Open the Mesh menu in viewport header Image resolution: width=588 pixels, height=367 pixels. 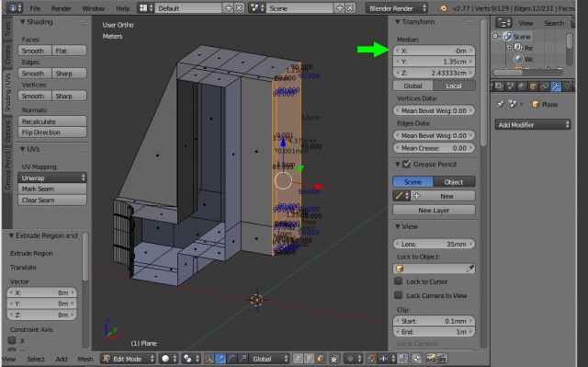point(85,359)
